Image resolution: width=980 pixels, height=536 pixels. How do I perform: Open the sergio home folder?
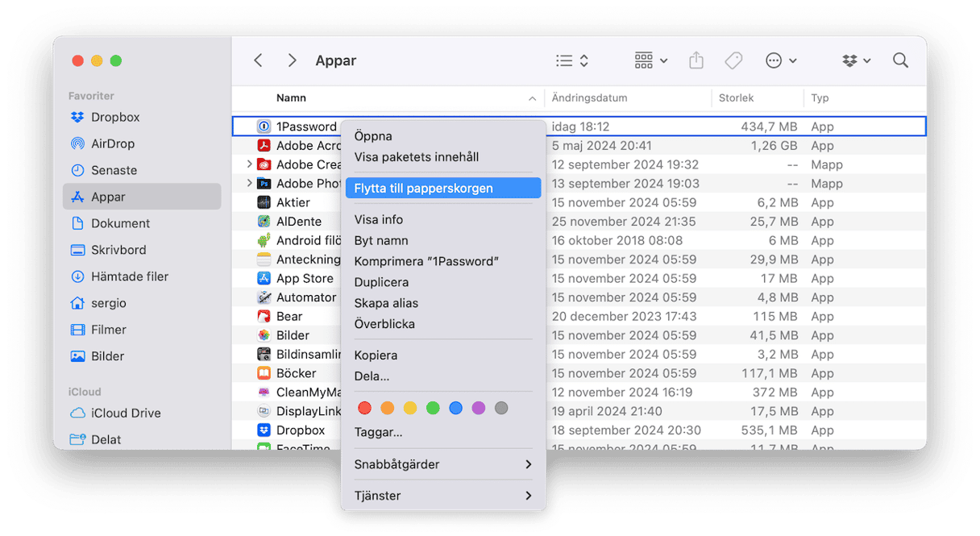click(x=142, y=303)
